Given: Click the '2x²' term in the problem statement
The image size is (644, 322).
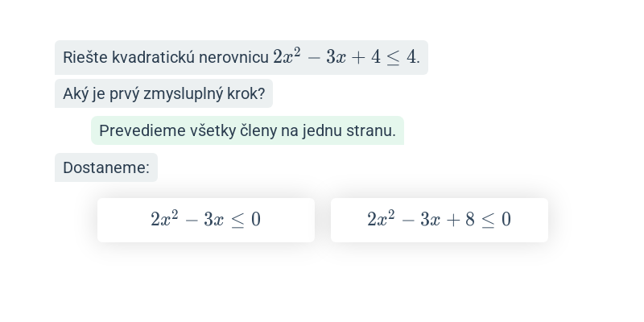Looking at the screenshot, I should pos(287,56).
